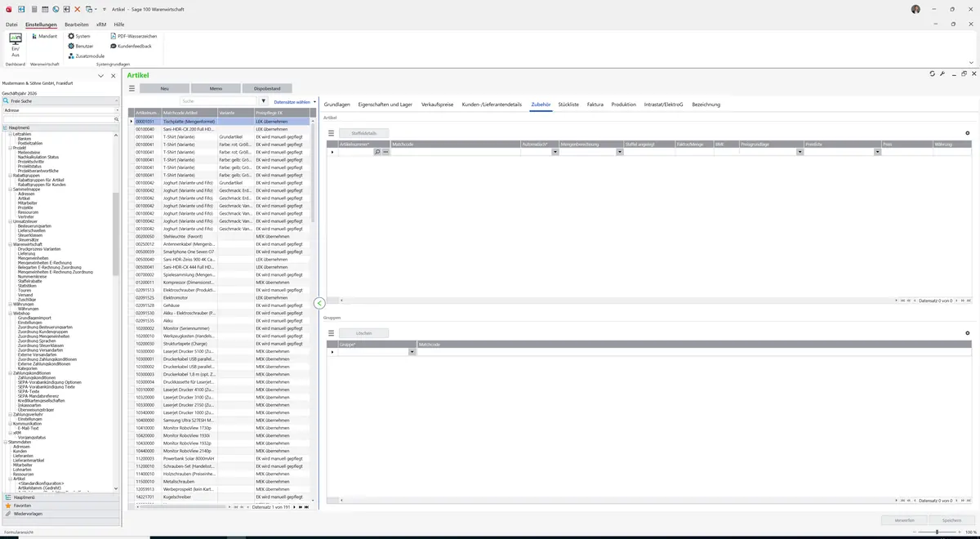Open the Gruppe cell dropdown
Screen dimensions: 980x539
coord(412,352)
